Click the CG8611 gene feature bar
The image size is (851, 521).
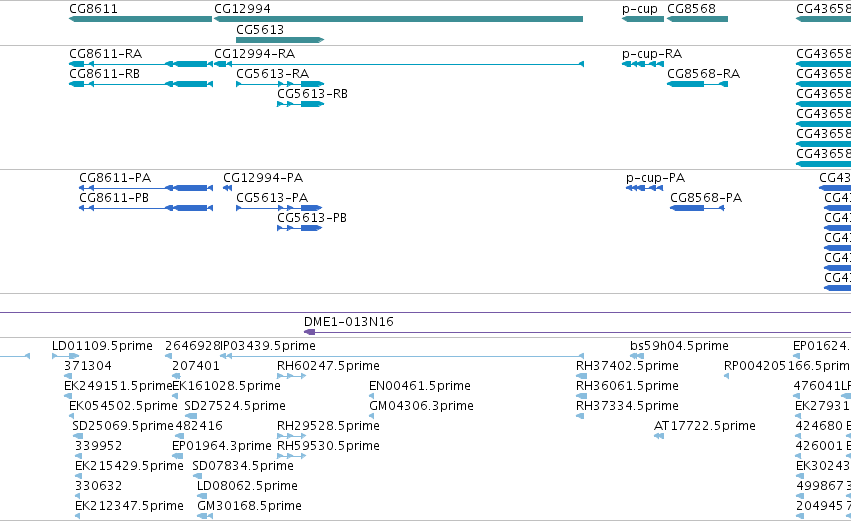point(140,19)
